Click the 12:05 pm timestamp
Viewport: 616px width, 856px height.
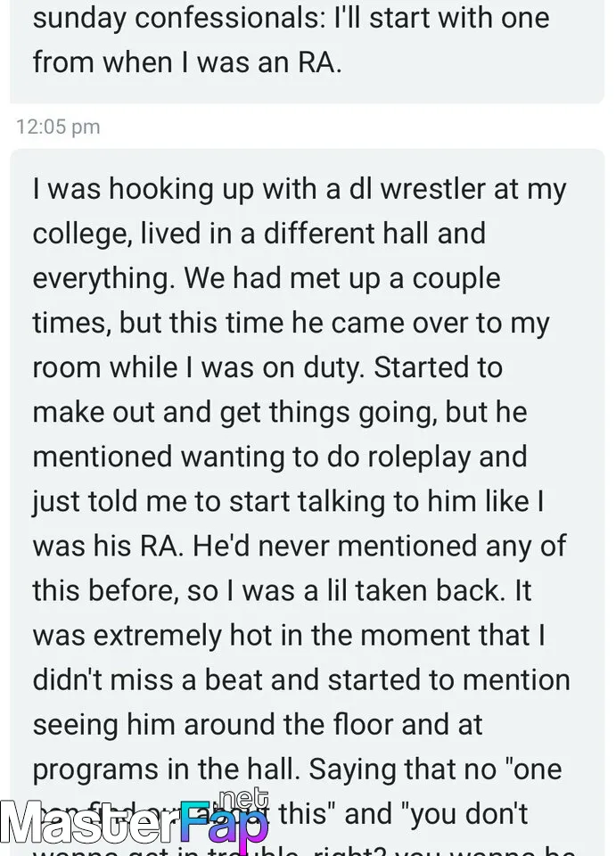(x=58, y=127)
